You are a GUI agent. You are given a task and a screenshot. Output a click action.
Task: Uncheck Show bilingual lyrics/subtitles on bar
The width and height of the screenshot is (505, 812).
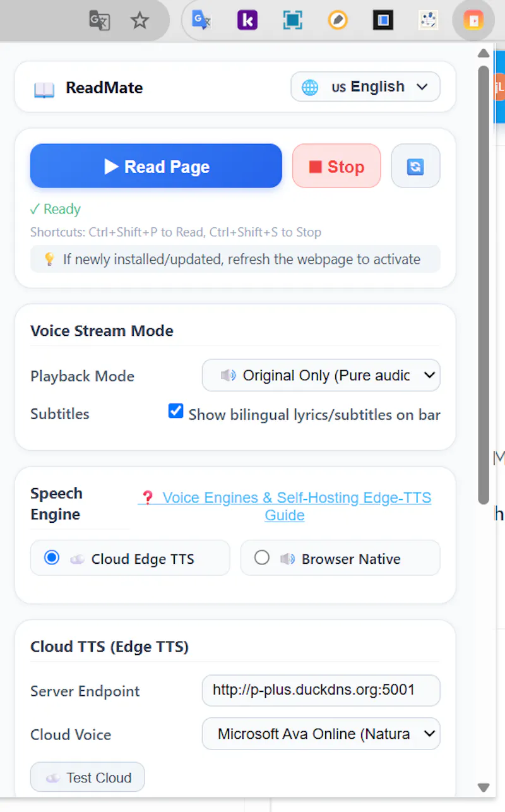tap(175, 412)
